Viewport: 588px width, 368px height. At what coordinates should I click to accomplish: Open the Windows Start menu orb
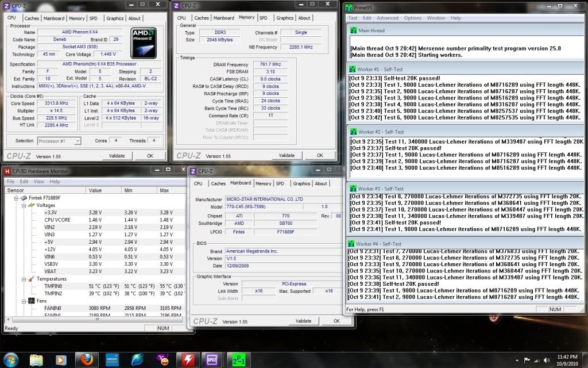pyautogui.click(x=11, y=359)
